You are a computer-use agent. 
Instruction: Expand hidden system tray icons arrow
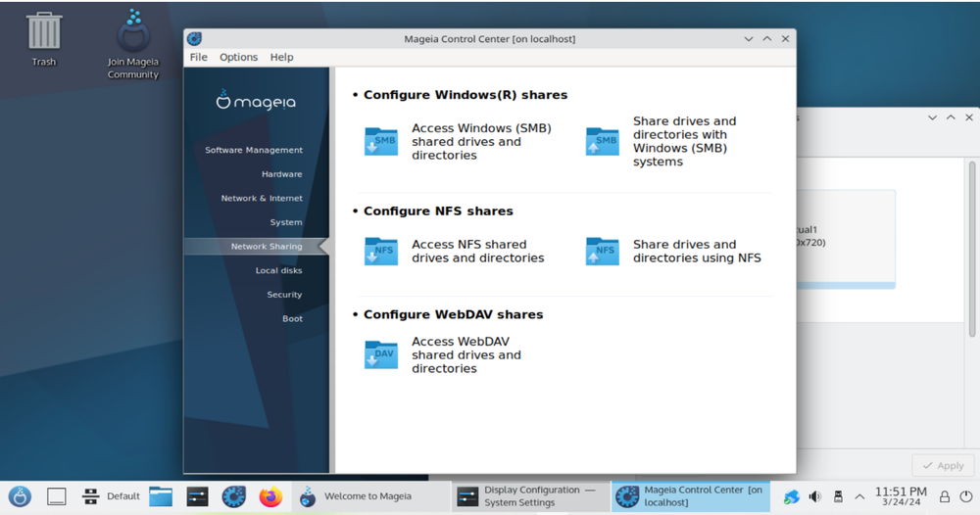860,497
